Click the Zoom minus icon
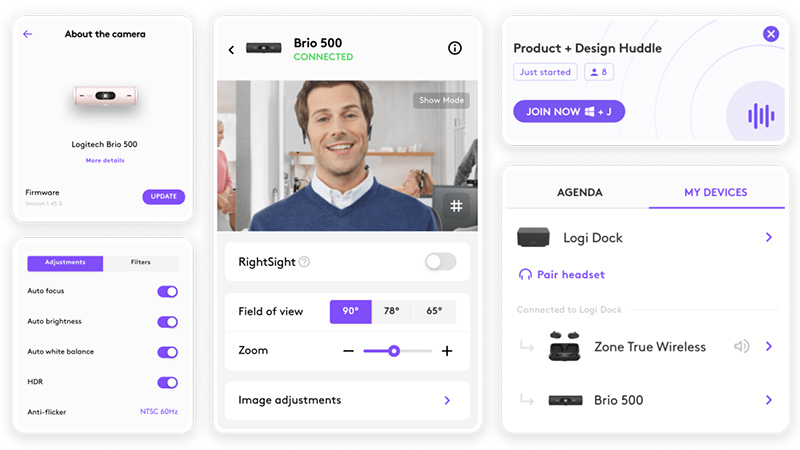The width and height of the screenshot is (800, 450). pos(348,351)
